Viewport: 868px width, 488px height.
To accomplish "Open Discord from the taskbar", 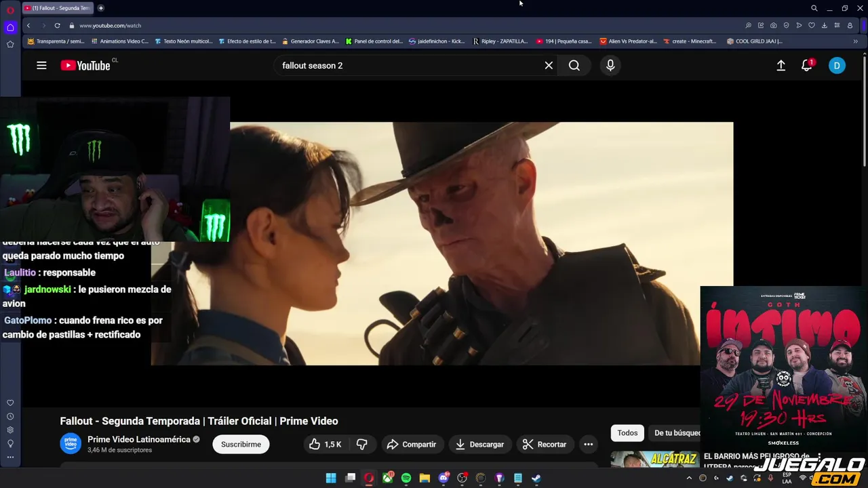I will [x=443, y=478].
